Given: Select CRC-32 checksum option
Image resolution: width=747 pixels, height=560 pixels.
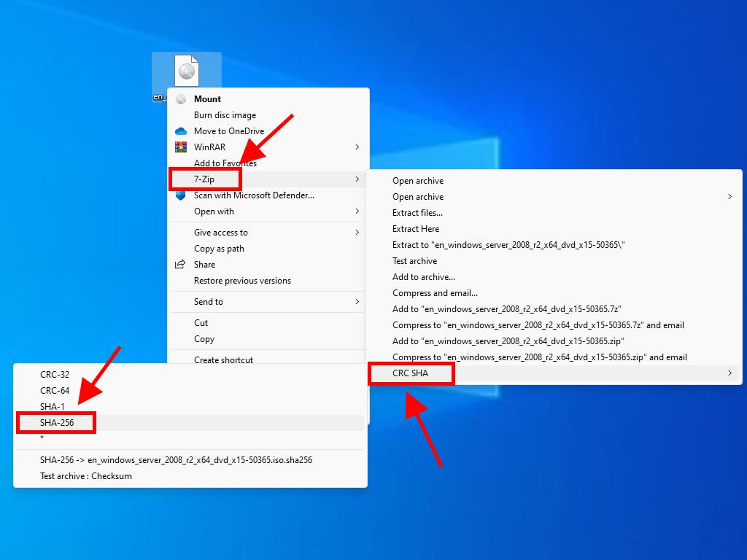Looking at the screenshot, I should pyautogui.click(x=55, y=375).
